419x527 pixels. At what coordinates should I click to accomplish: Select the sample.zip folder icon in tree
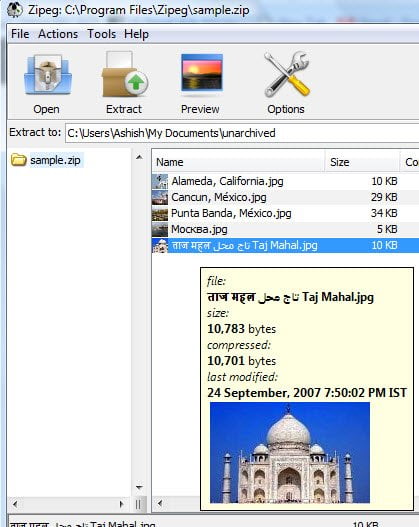coord(18,160)
